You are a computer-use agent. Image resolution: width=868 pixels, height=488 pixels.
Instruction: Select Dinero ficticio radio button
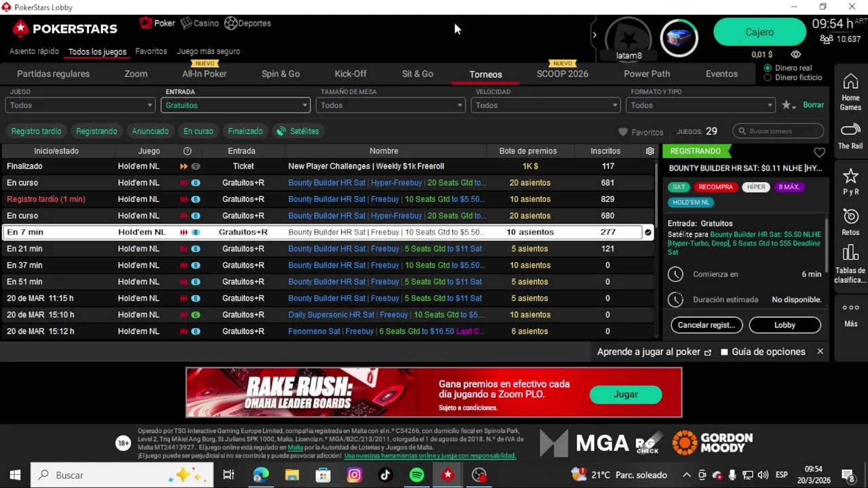tap(768, 77)
